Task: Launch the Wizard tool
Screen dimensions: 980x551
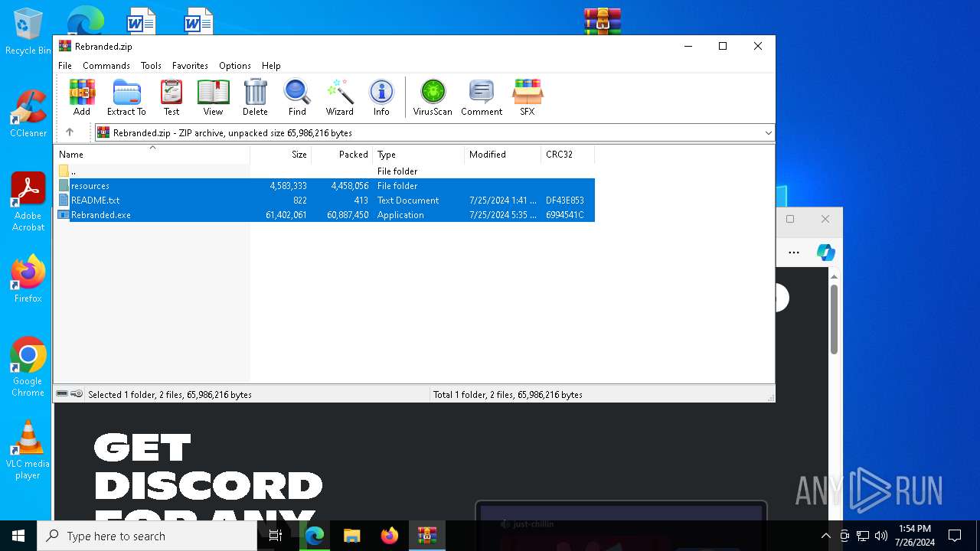Action: (340, 97)
